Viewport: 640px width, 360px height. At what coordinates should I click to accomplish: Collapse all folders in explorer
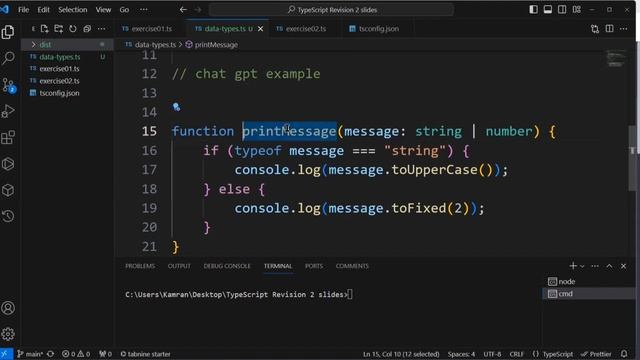87,29
